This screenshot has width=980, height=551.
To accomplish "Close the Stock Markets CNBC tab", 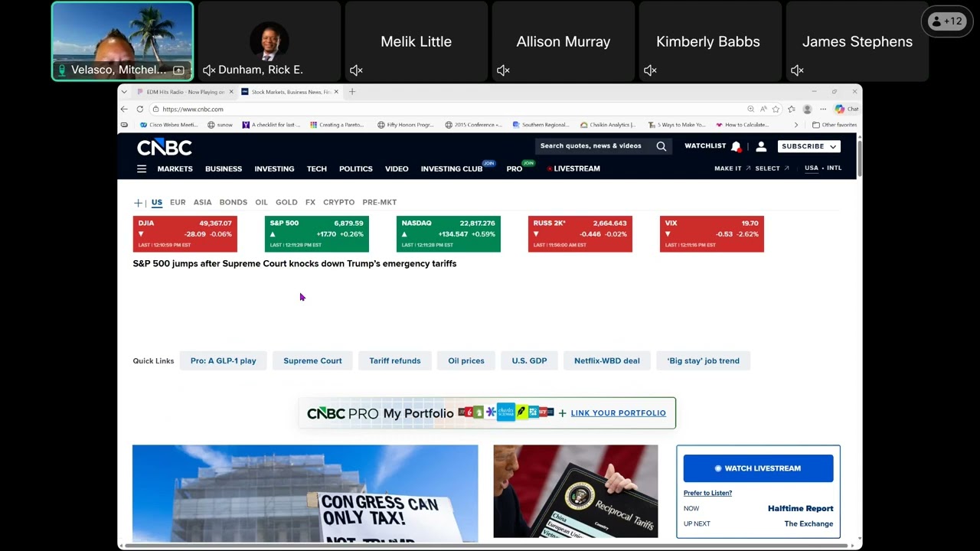I will [336, 92].
